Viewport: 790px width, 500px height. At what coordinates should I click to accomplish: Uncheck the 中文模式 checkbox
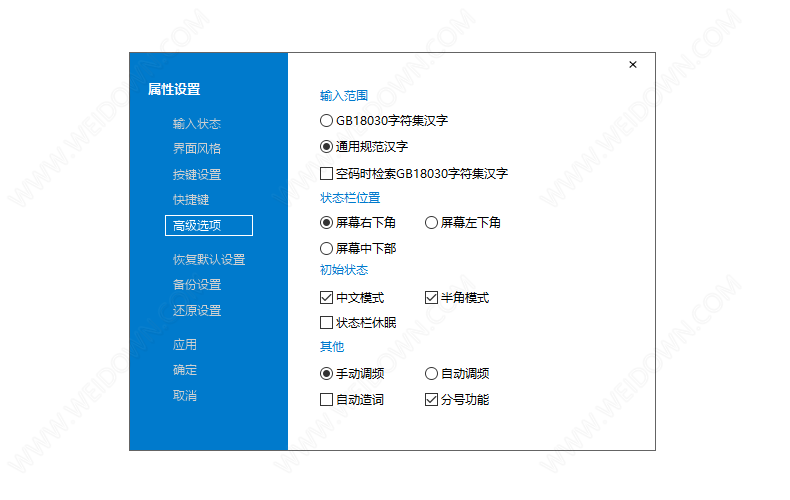326,298
